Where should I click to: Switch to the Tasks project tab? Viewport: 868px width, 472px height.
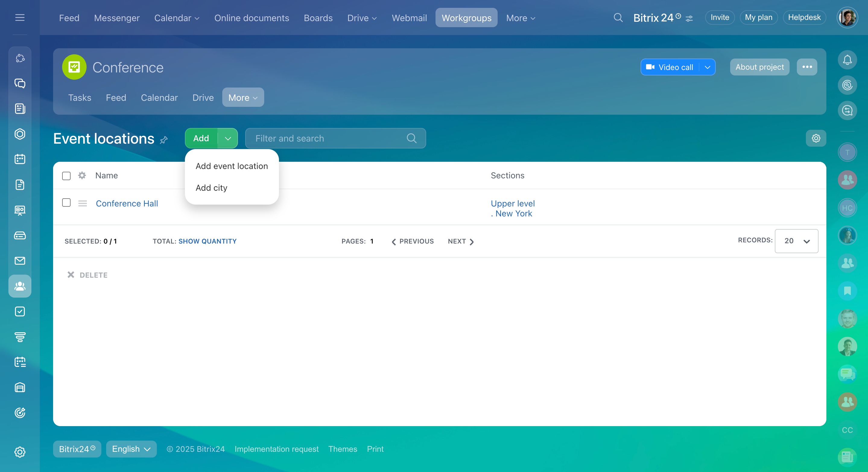(x=80, y=97)
